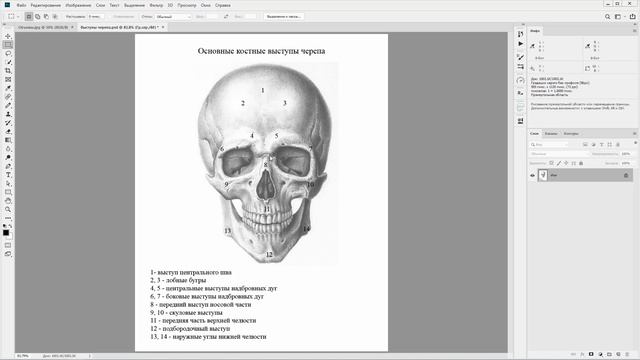Click the share icon at top right
The height and width of the screenshot is (360, 640).
coord(633,17)
